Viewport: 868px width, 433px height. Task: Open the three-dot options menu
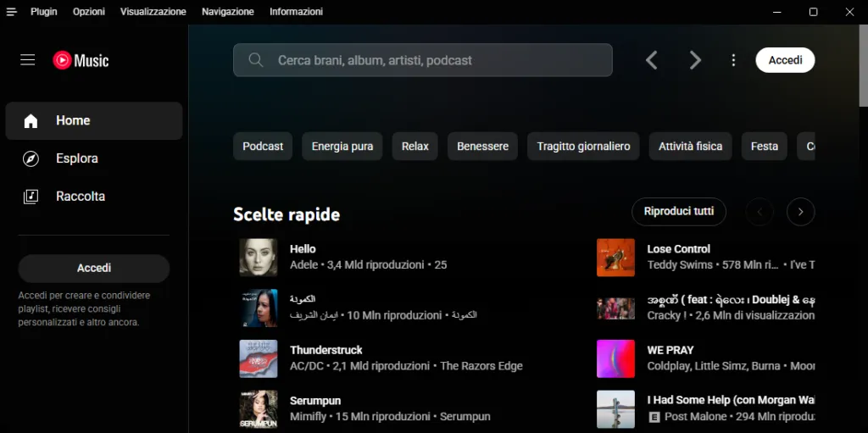(x=733, y=60)
